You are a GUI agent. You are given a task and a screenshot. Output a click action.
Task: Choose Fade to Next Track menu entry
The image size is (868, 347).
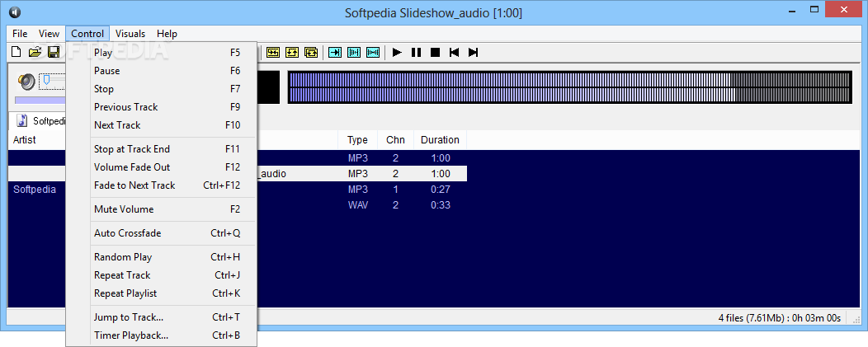pos(161,185)
